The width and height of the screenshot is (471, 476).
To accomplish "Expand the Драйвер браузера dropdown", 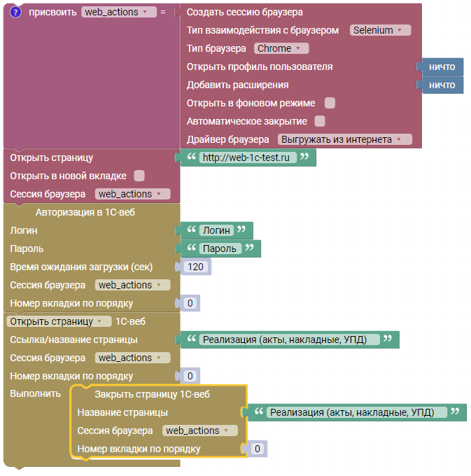I will (345, 139).
